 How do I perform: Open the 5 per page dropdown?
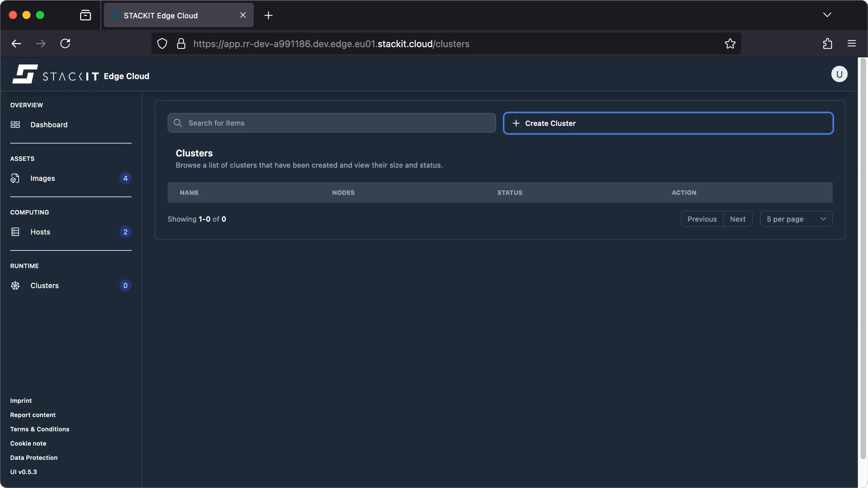(x=795, y=219)
